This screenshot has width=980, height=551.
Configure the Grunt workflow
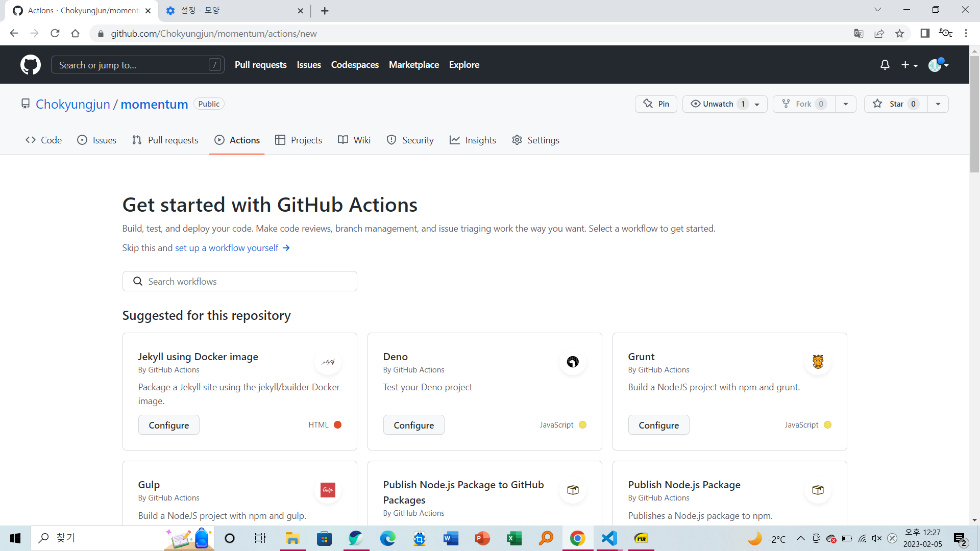click(x=659, y=425)
